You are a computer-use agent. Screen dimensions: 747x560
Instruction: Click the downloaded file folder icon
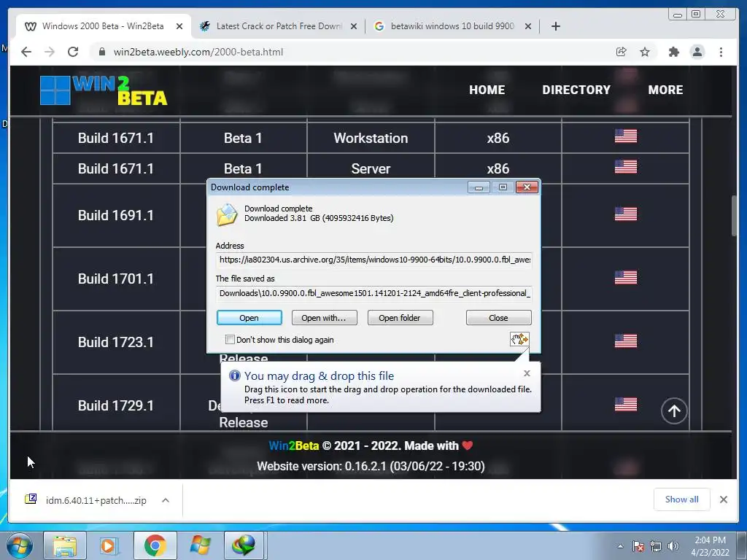pos(227,214)
